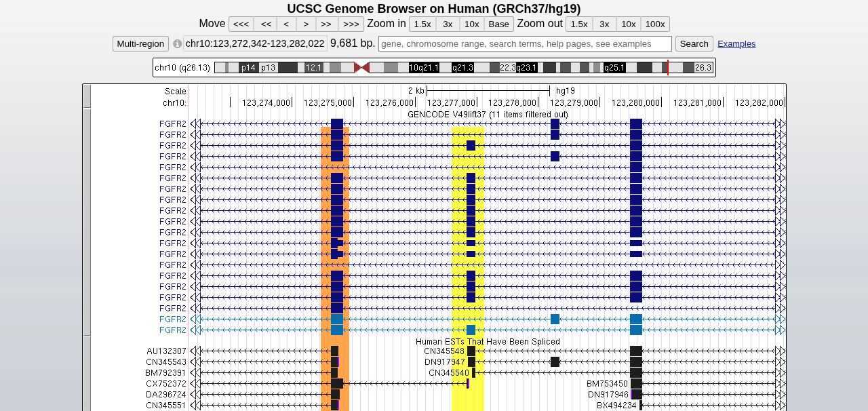The image size is (868, 411).
Task: Zoom out 1.5x
Action: pos(578,24)
